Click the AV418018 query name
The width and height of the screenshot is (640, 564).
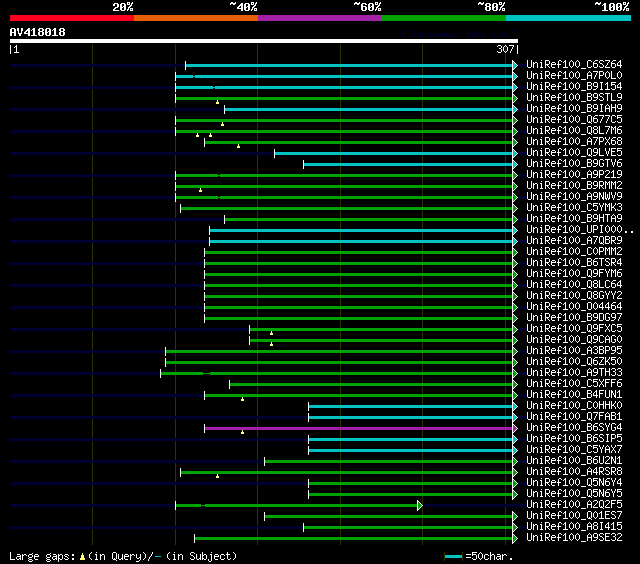pos(38,32)
